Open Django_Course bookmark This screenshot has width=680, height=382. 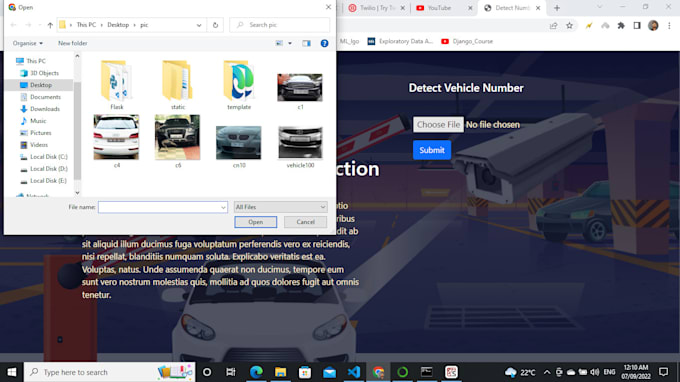pyautogui.click(x=467, y=42)
